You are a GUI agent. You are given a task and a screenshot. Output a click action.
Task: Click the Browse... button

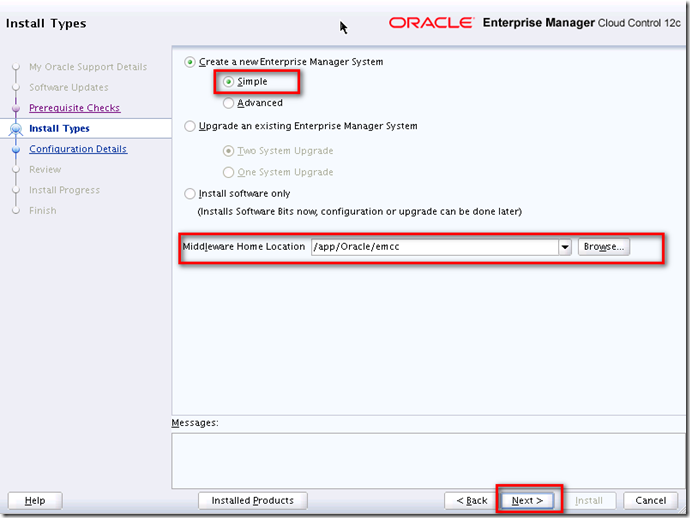(x=604, y=247)
